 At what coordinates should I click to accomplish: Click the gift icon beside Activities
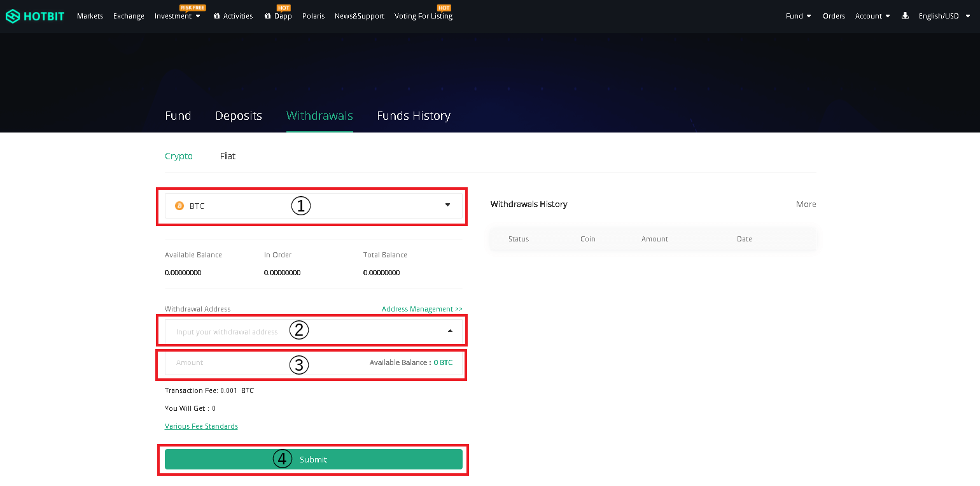[x=217, y=16]
